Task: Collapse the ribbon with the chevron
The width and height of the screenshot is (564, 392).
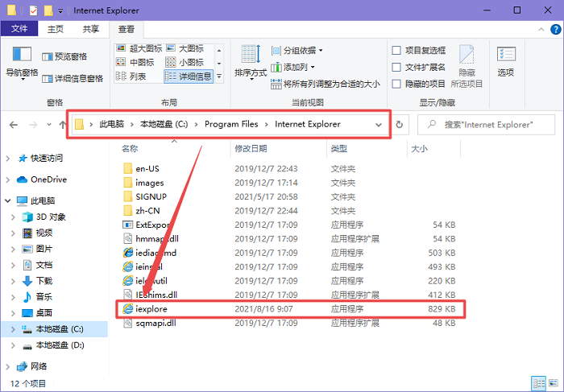Action: pyautogui.click(x=541, y=30)
